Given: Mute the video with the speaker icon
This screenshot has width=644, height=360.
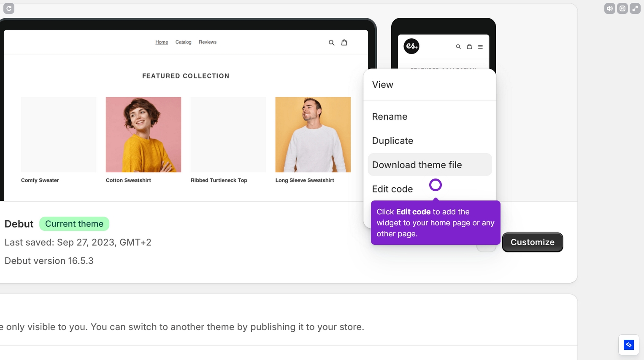Looking at the screenshot, I should (x=609, y=8).
